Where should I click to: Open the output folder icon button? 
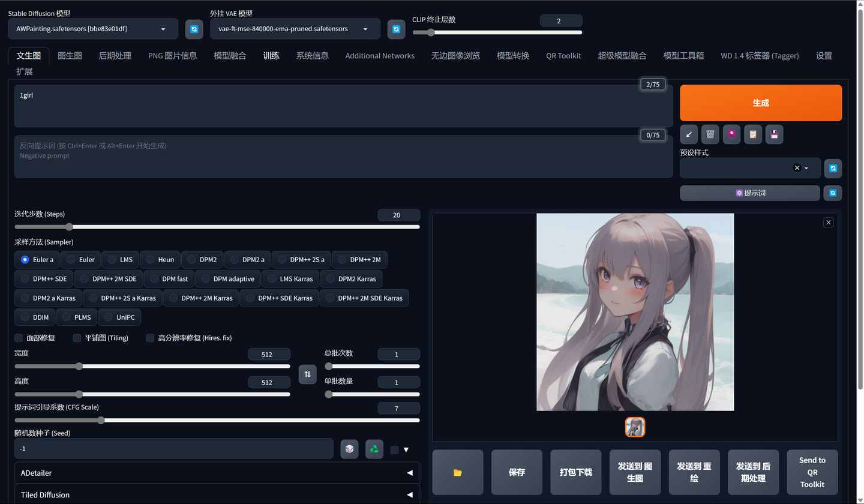click(458, 472)
